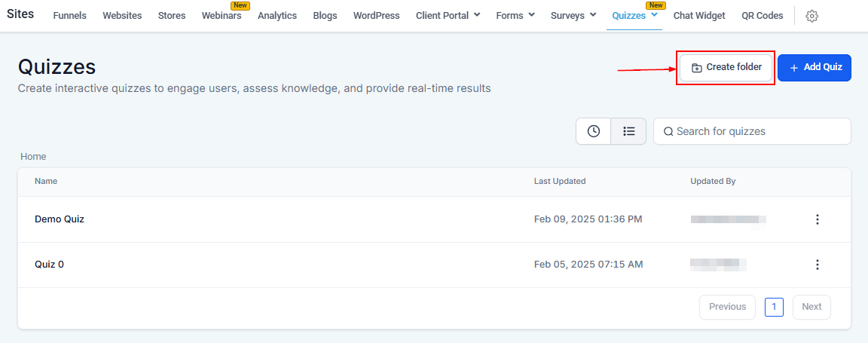
Task: Click the Sites heading label
Action: tap(20, 14)
